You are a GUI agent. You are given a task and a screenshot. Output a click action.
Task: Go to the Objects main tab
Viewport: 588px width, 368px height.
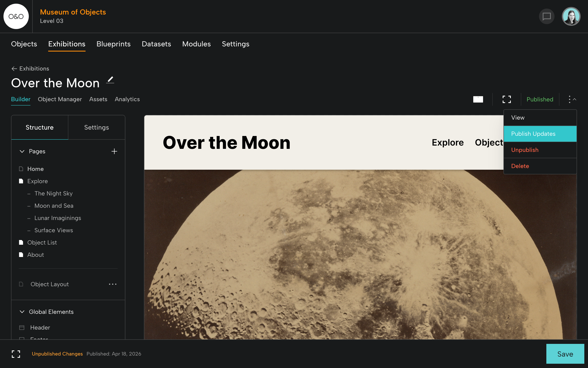[x=24, y=44]
